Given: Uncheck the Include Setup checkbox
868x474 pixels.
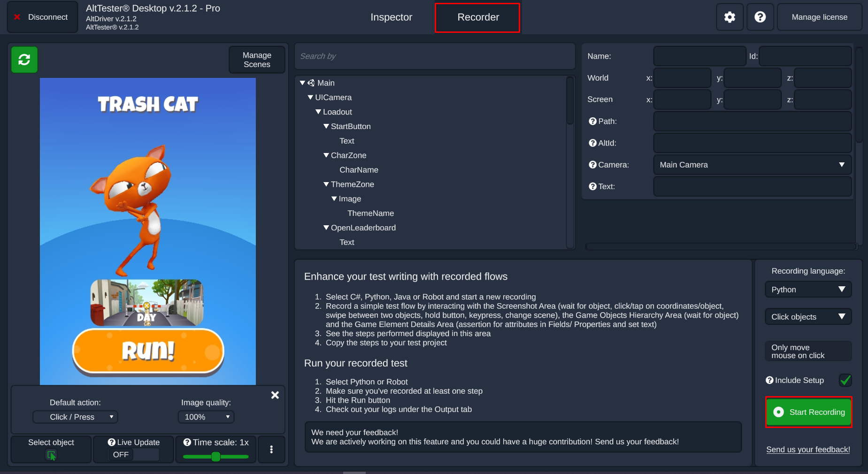Looking at the screenshot, I should 845,380.
